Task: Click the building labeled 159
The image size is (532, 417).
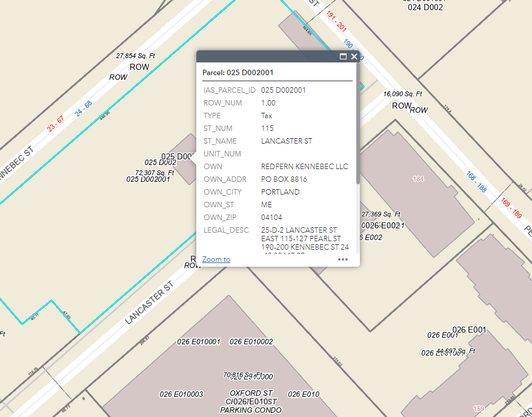Action: point(479,409)
